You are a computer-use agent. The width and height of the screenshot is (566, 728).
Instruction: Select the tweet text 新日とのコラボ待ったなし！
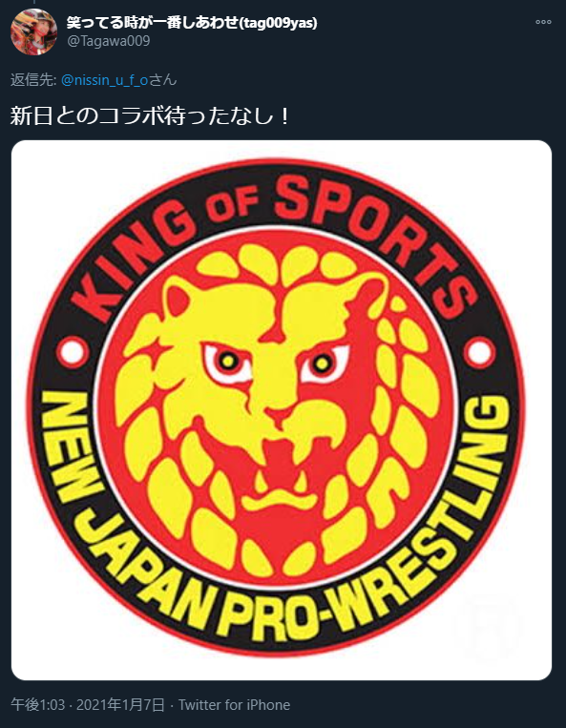coord(151,116)
